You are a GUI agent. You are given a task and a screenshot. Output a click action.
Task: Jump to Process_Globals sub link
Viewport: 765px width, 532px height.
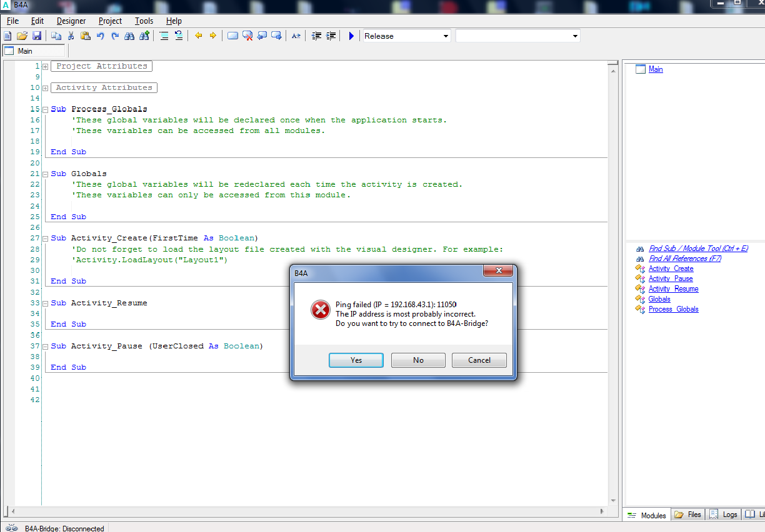pos(673,309)
